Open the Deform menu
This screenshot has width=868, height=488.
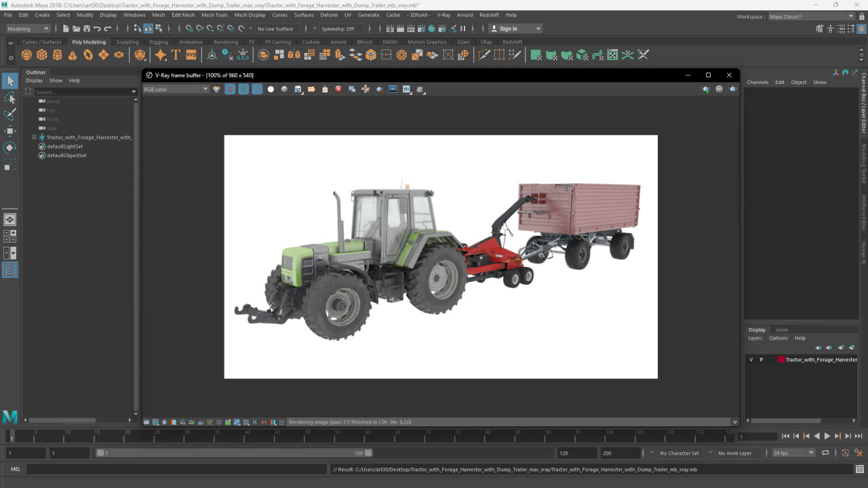coord(329,14)
